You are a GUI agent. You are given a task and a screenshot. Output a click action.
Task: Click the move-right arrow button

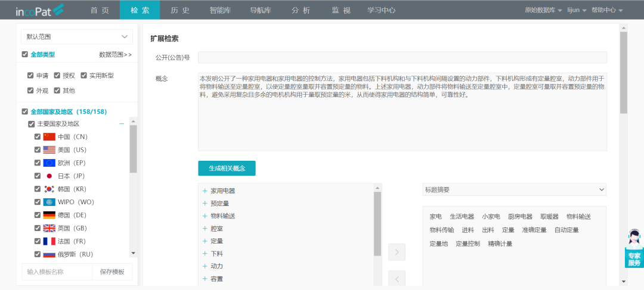tap(397, 252)
